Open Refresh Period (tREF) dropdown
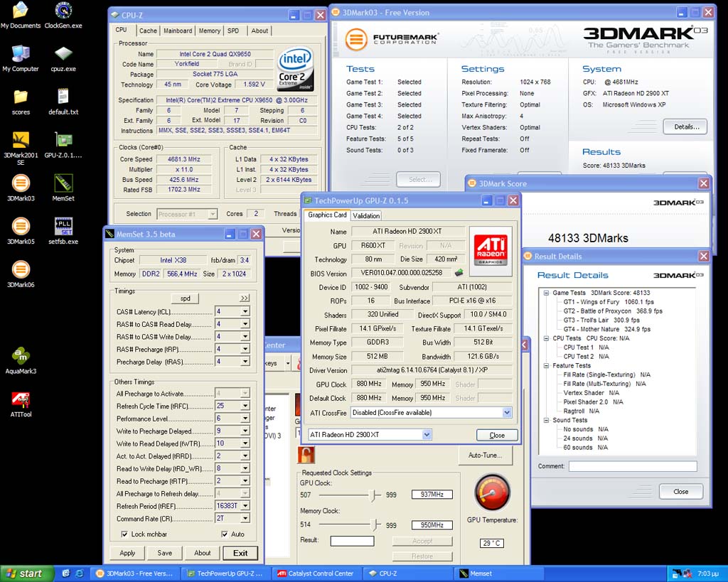Viewport: 728px width, 582px height. point(245,506)
